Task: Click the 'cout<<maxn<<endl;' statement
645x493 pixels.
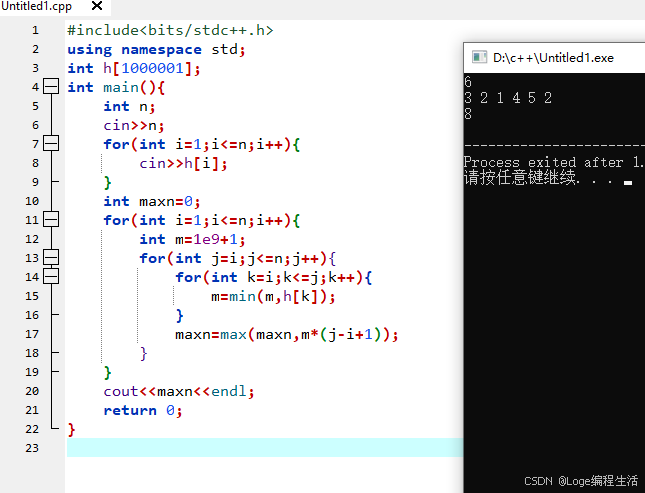Action: click(x=179, y=391)
